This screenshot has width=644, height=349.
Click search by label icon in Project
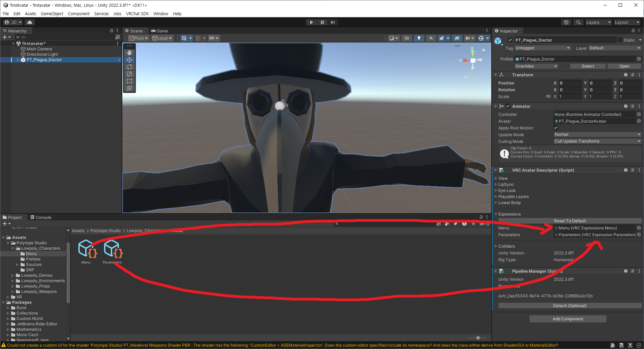click(x=456, y=224)
